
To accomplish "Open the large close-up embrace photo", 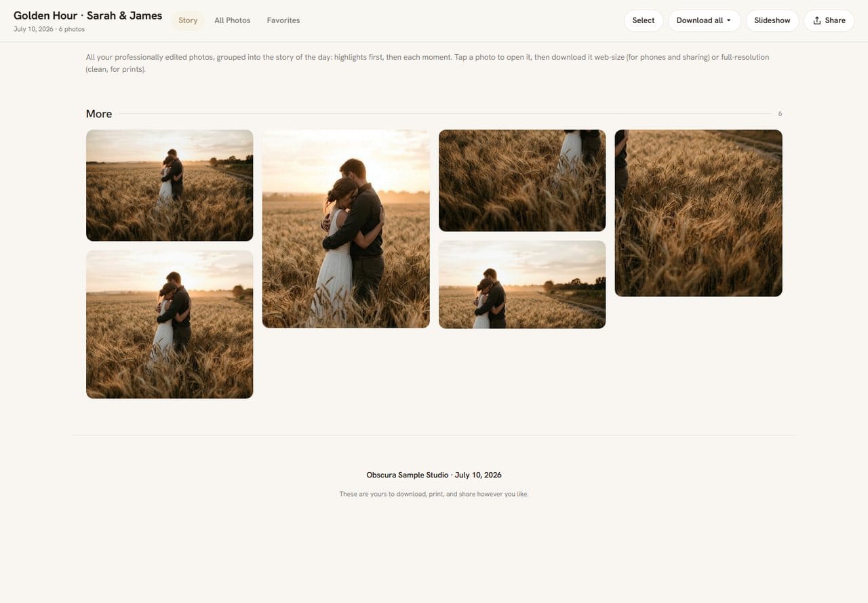I will [x=346, y=229].
